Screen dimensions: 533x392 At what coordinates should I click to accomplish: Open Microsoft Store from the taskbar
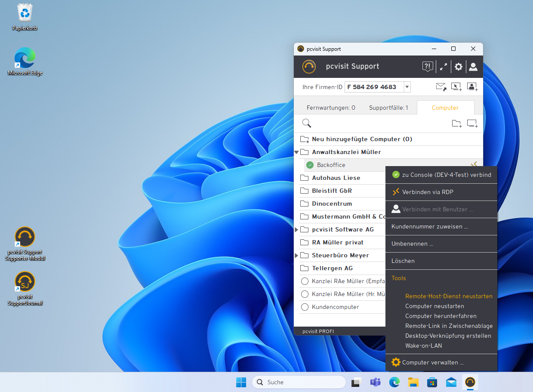(432, 382)
